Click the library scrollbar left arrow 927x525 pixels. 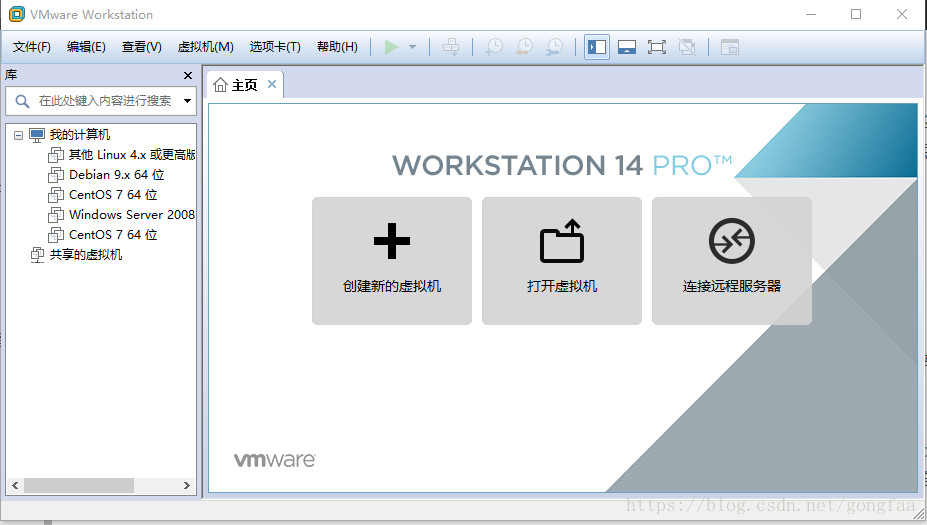[15, 485]
